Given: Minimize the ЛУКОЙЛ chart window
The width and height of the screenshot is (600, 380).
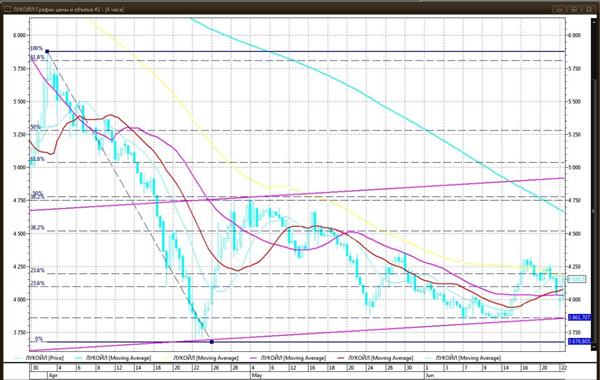Looking at the screenshot, I should 559,9.
